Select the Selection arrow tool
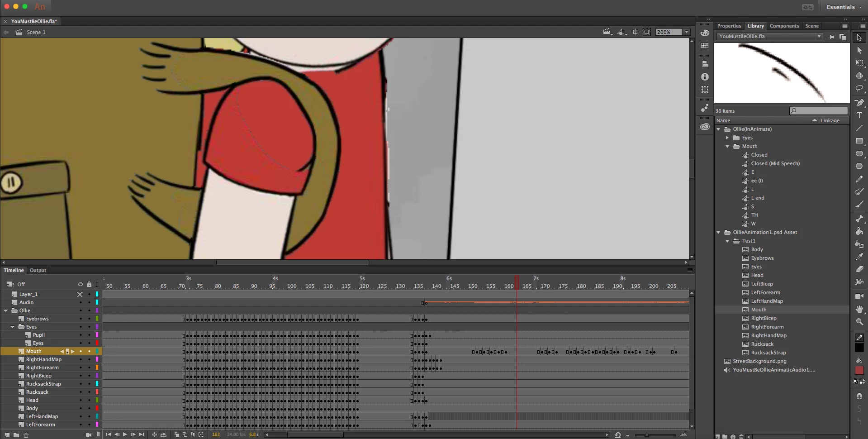The height and width of the screenshot is (439, 868). tap(859, 38)
